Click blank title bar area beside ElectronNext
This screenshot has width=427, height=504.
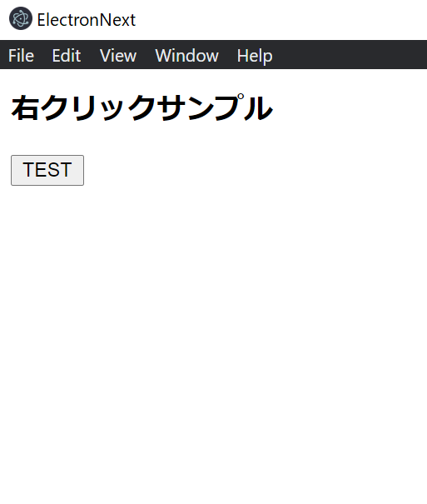coord(280,19)
